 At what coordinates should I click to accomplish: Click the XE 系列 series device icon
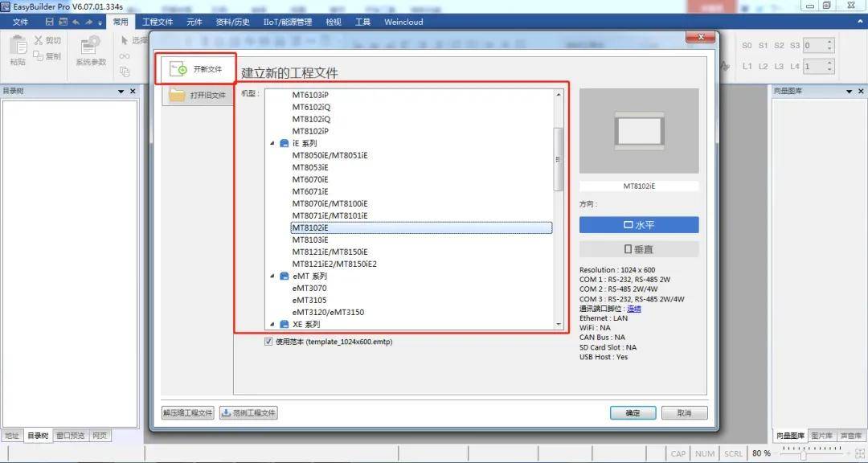click(285, 324)
